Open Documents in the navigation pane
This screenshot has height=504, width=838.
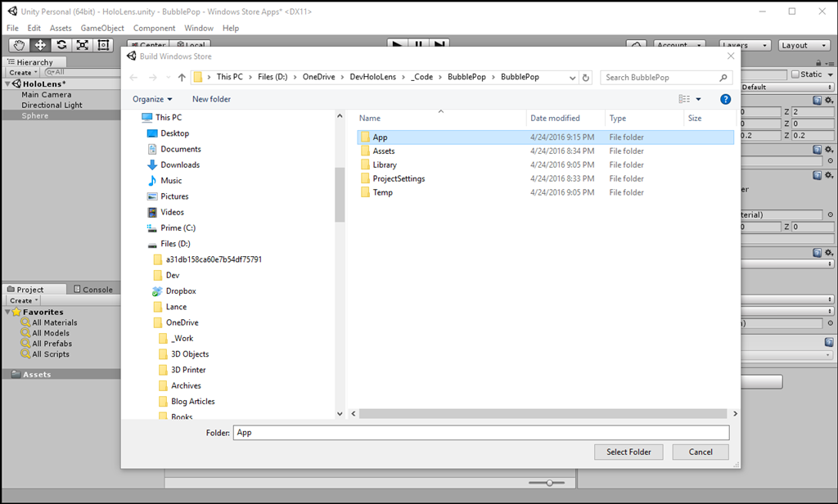pyautogui.click(x=181, y=149)
